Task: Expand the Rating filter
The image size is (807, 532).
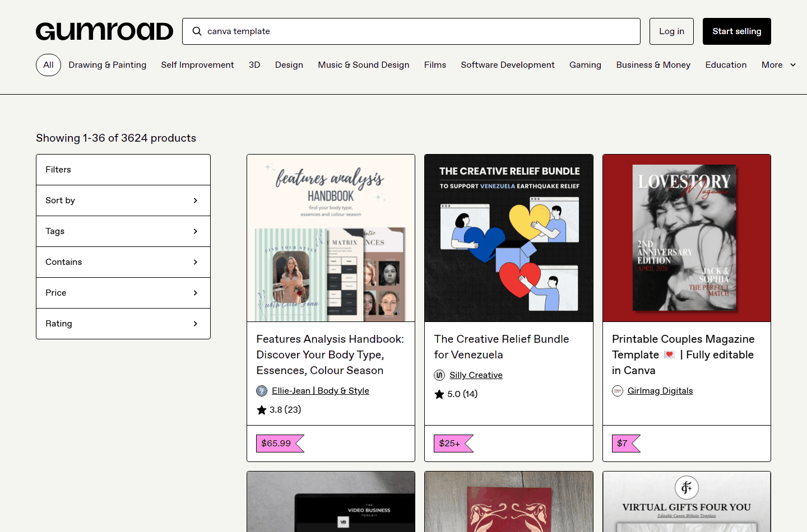Action: (x=123, y=324)
